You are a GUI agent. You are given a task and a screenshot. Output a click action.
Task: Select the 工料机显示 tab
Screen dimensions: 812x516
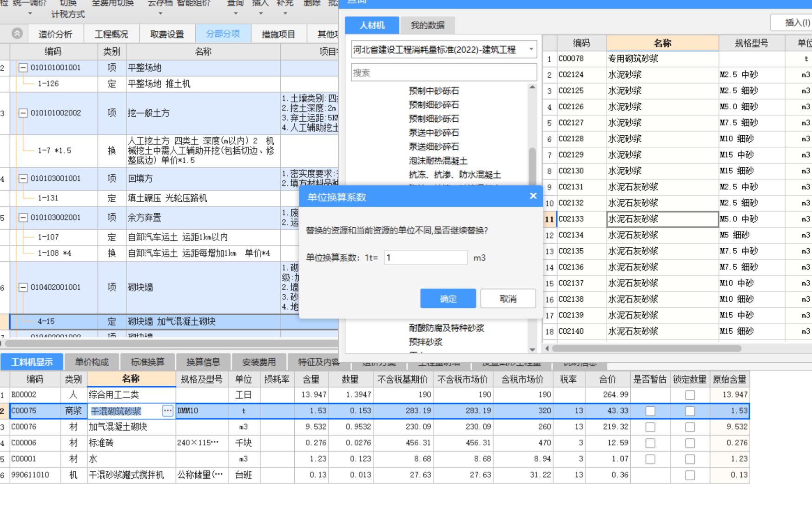(32, 362)
